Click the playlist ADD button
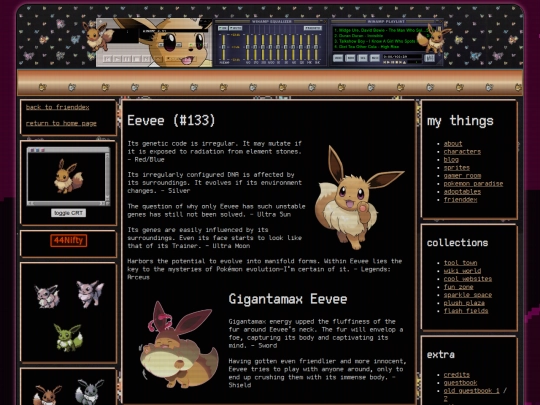Image resolution: width=540 pixels, height=405 pixels. [338, 58]
